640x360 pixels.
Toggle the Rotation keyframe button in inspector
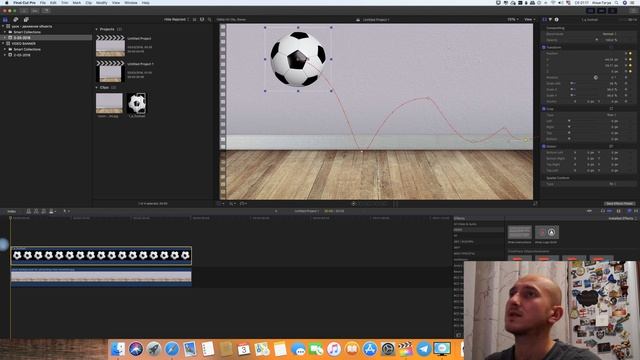coord(626,77)
